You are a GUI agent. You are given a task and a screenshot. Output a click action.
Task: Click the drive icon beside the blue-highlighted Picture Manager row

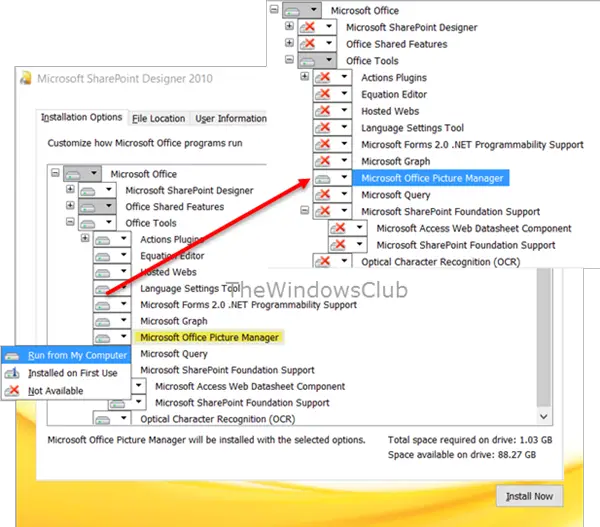[x=323, y=178]
